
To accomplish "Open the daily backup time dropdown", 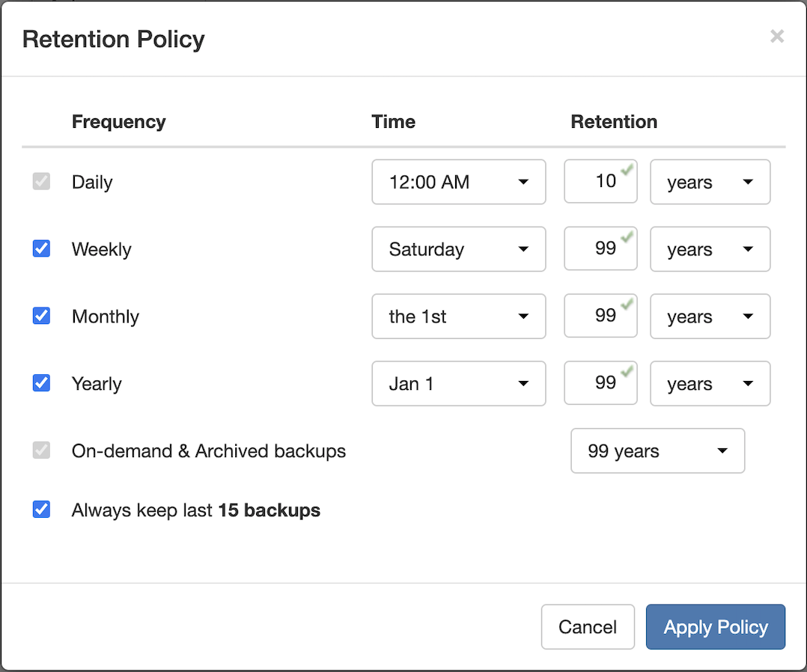I will tap(458, 182).
